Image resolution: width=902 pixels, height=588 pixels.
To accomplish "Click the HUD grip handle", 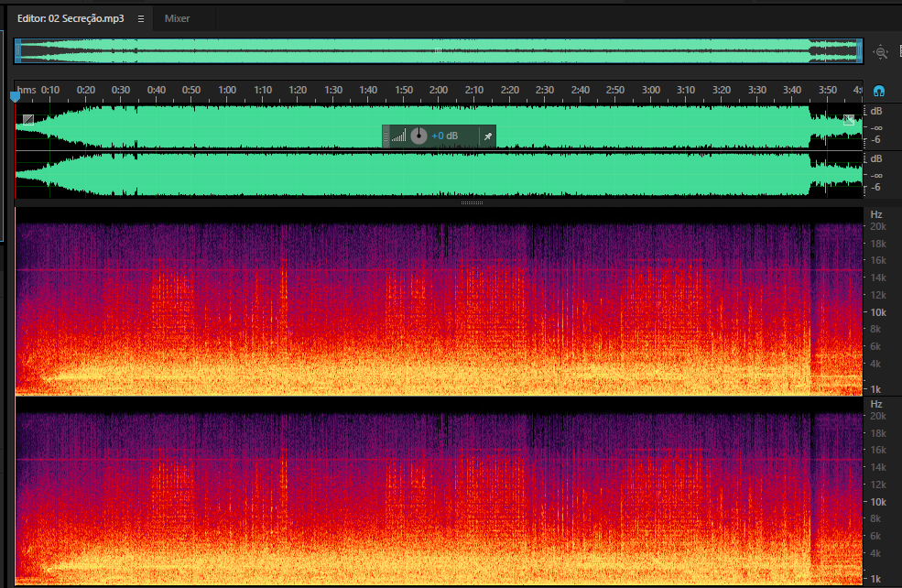I will pos(386,136).
